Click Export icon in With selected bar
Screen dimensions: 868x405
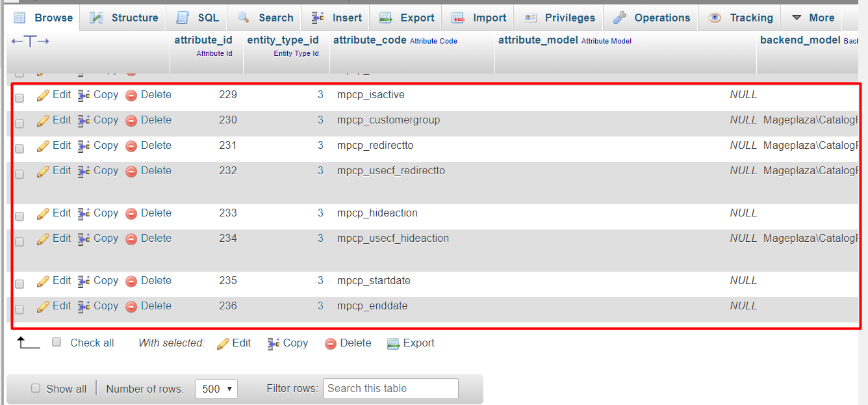click(392, 344)
